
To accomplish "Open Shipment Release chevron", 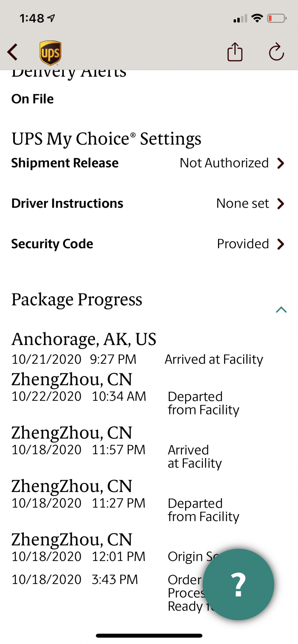I will [281, 163].
